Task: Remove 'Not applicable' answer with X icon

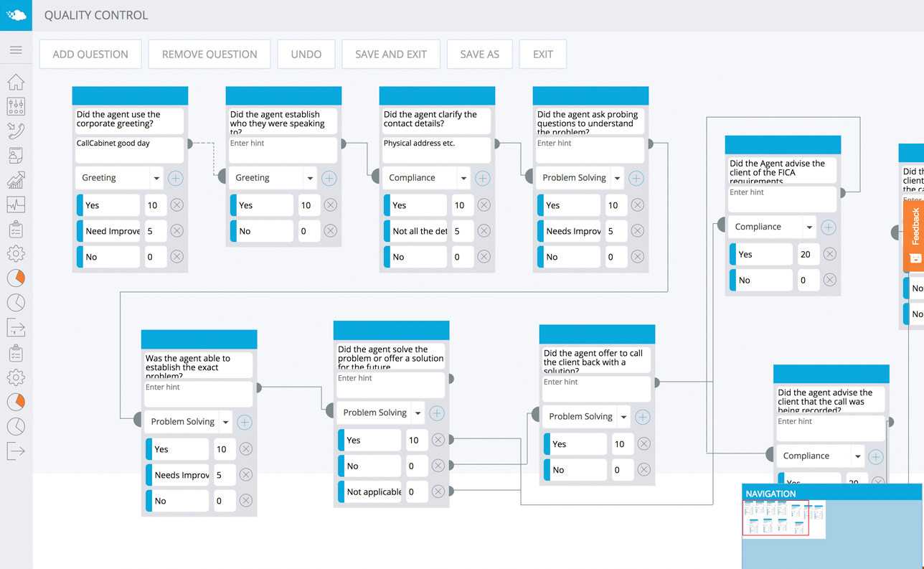Action: [438, 492]
